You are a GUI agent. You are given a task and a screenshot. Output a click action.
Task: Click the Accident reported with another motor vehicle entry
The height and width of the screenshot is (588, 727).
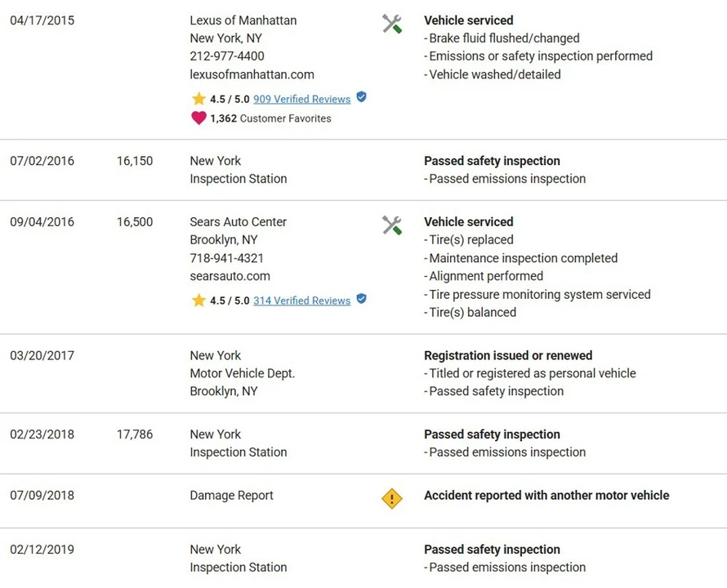[x=546, y=495]
